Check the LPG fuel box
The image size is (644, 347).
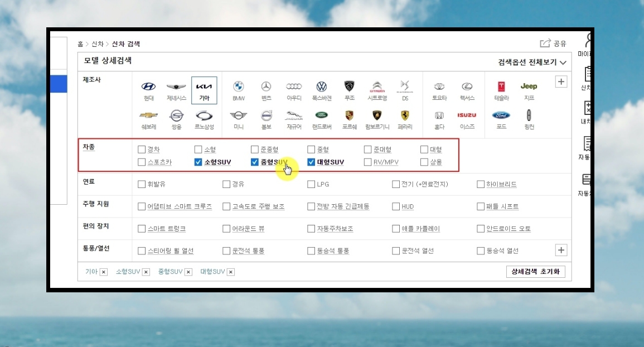(x=311, y=184)
